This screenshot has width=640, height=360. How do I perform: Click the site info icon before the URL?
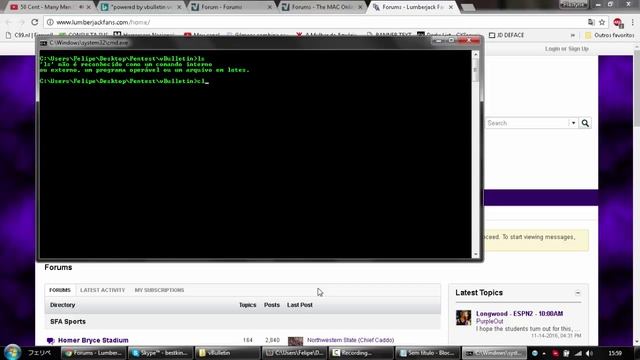coord(50,22)
